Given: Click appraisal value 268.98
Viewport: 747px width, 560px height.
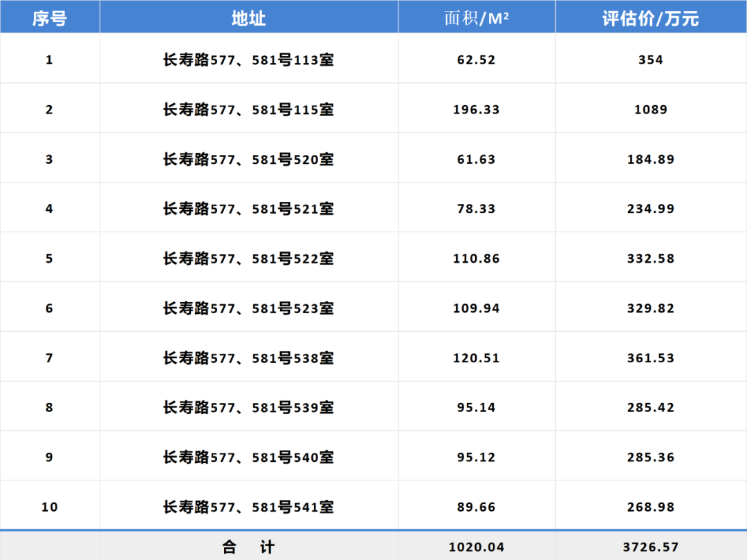Looking at the screenshot, I should 651,507.
